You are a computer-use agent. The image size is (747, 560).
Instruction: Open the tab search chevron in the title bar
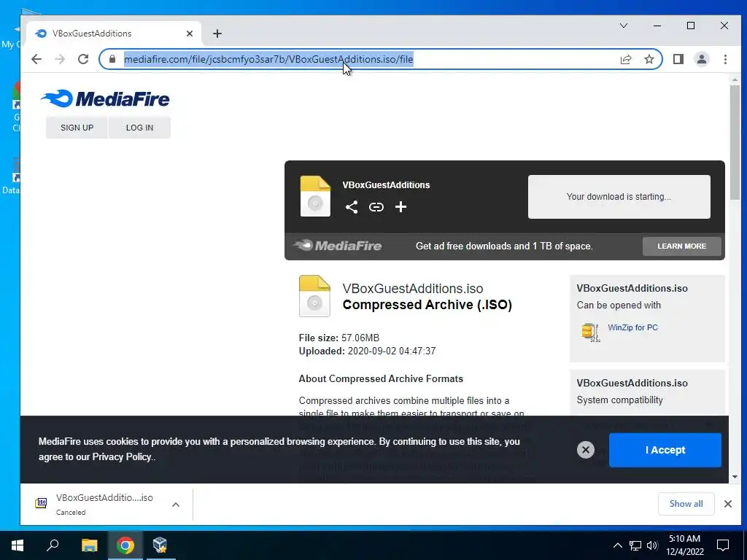(623, 26)
